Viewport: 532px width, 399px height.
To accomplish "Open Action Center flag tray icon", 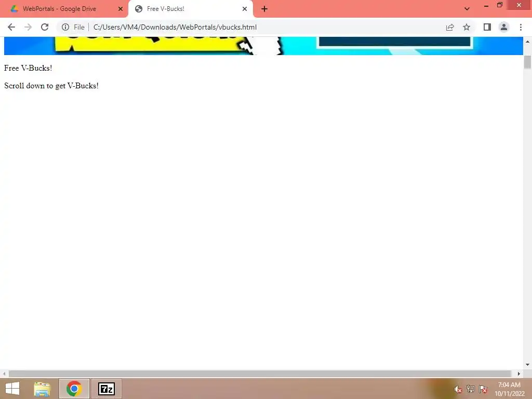I will [x=483, y=389].
